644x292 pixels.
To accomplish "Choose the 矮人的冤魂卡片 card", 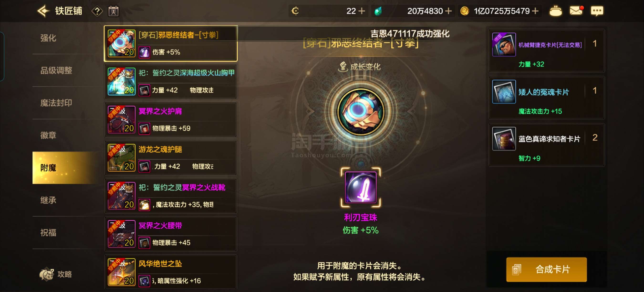I will pos(546,98).
